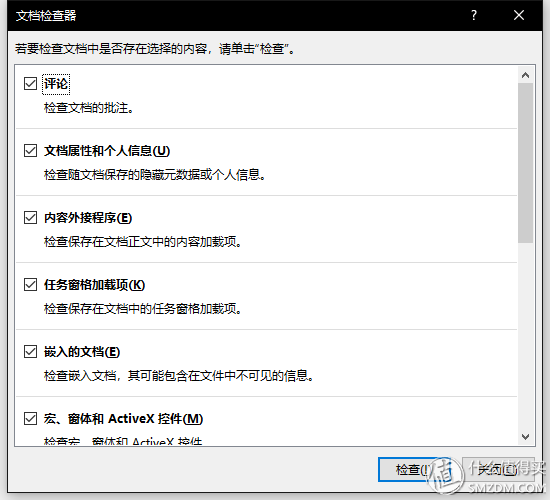This screenshot has width=550, height=500.
Task: Click the scrollbar up arrow
Action: coord(525,75)
